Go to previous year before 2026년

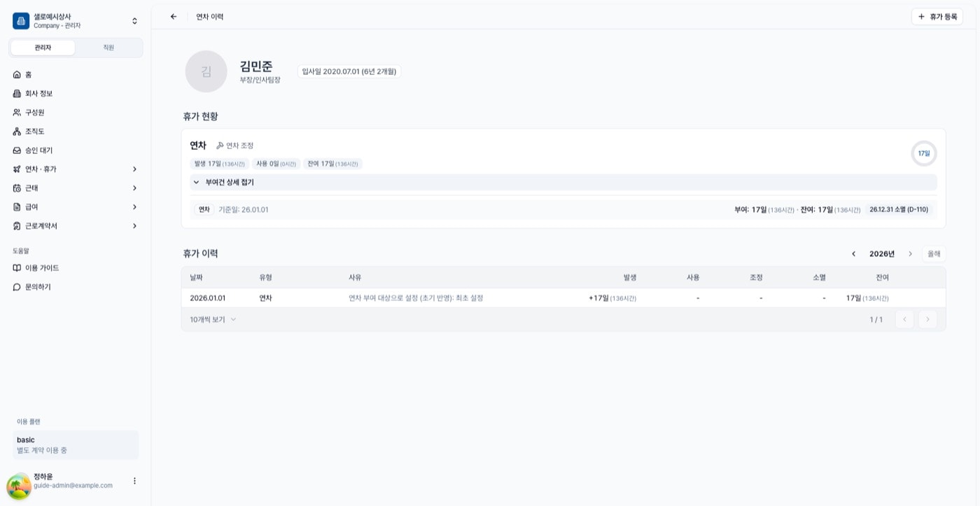click(x=853, y=253)
